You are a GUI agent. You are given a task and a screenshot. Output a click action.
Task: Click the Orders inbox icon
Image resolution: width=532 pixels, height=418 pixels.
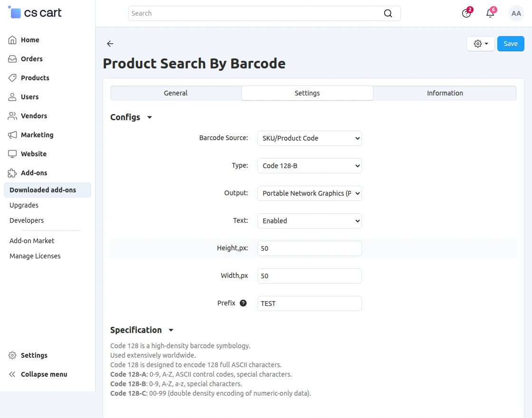[x=12, y=59]
